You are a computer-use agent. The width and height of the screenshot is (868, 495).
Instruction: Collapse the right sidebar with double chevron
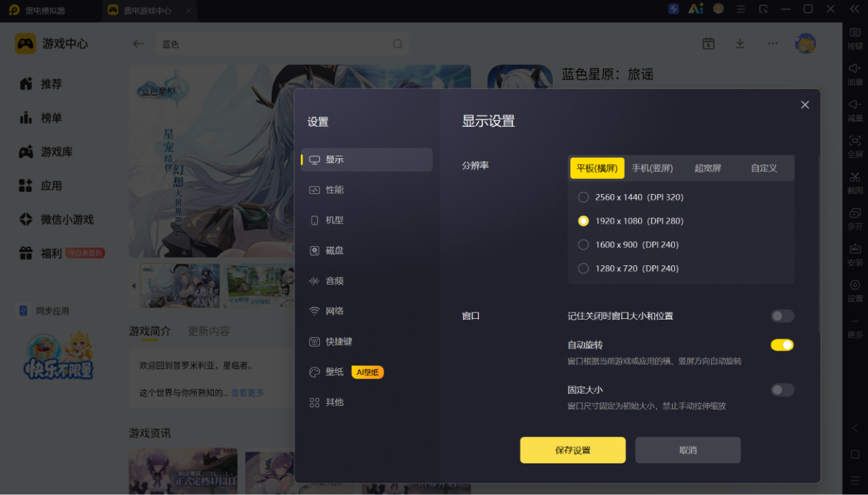[x=854, y=9]
